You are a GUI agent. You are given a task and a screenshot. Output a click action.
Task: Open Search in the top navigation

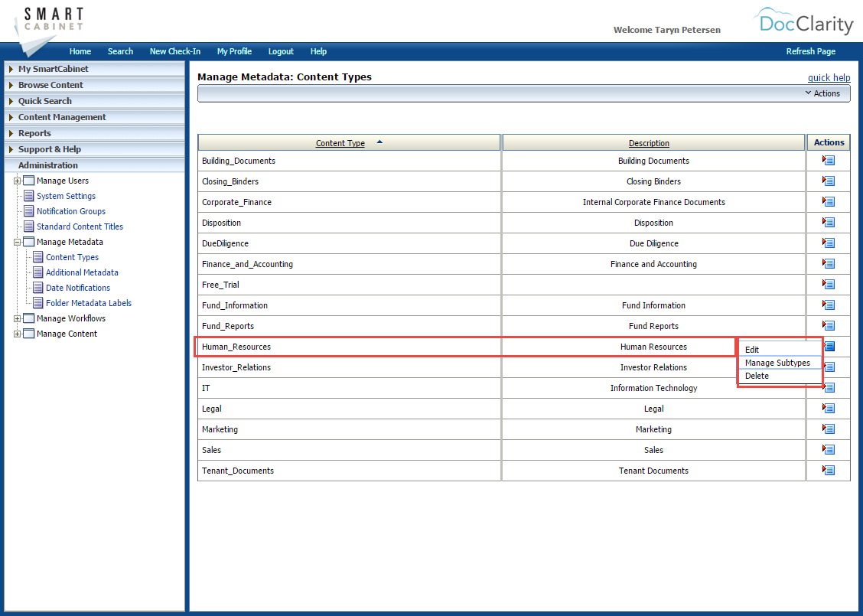pos(121,51)
